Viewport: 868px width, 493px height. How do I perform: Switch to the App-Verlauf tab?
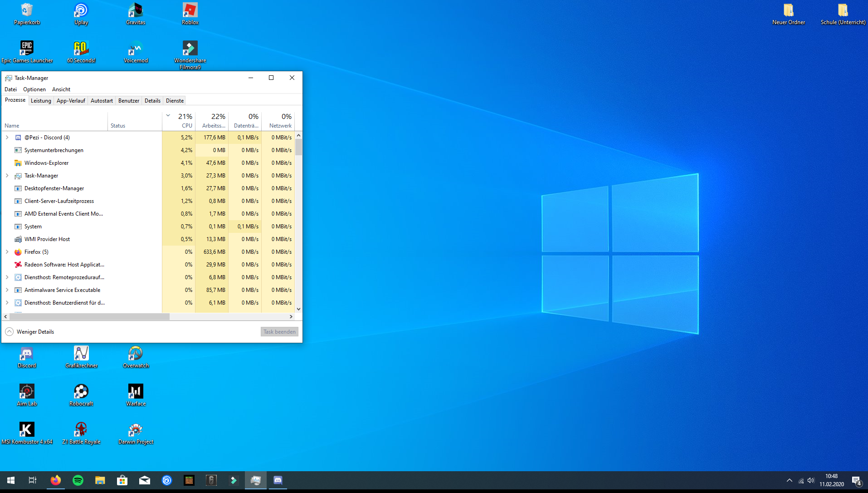click(x=71, y=101)
